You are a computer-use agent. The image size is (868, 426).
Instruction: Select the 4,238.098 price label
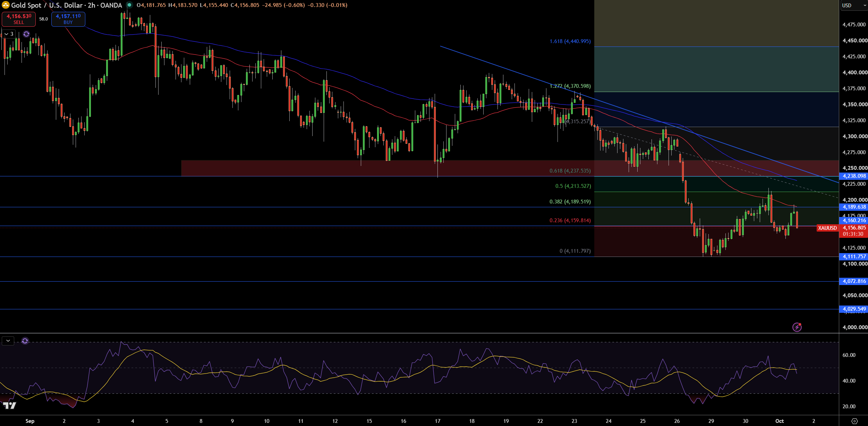(854, 176)
